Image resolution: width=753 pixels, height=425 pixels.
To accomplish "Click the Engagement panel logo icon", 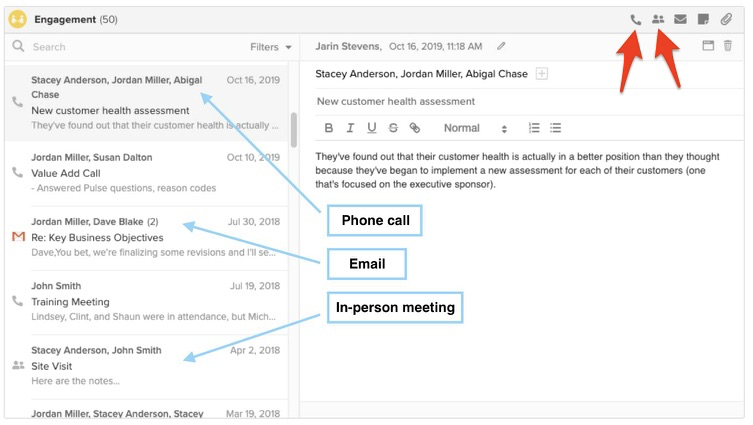I will tap(18, 19).
